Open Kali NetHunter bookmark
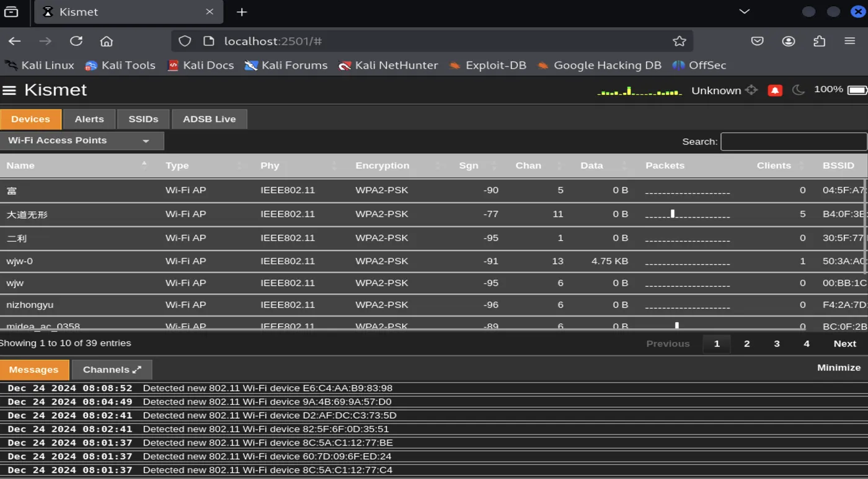Image resolution: width=868 pixels, height=479 pixels. coord(388,65)
